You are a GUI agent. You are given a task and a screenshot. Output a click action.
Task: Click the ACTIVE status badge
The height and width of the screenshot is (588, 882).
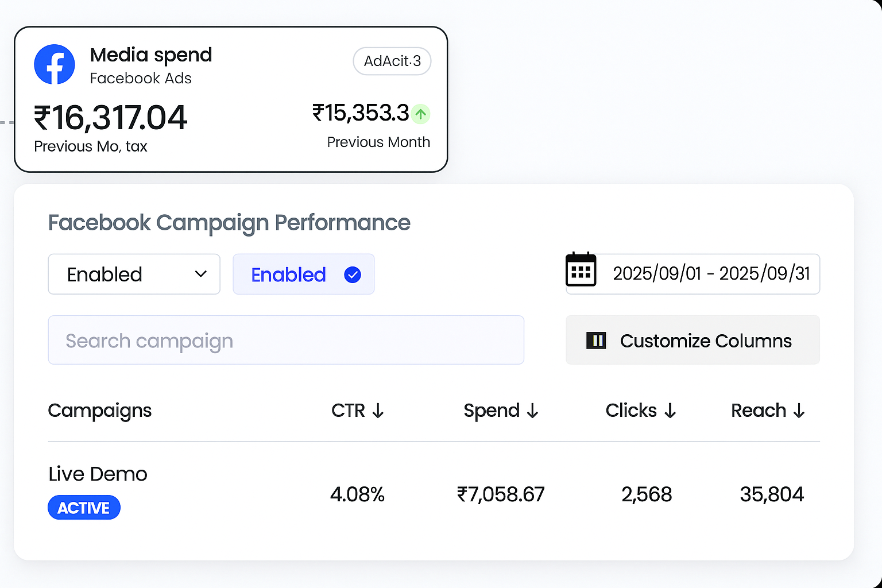click(84, 508)
